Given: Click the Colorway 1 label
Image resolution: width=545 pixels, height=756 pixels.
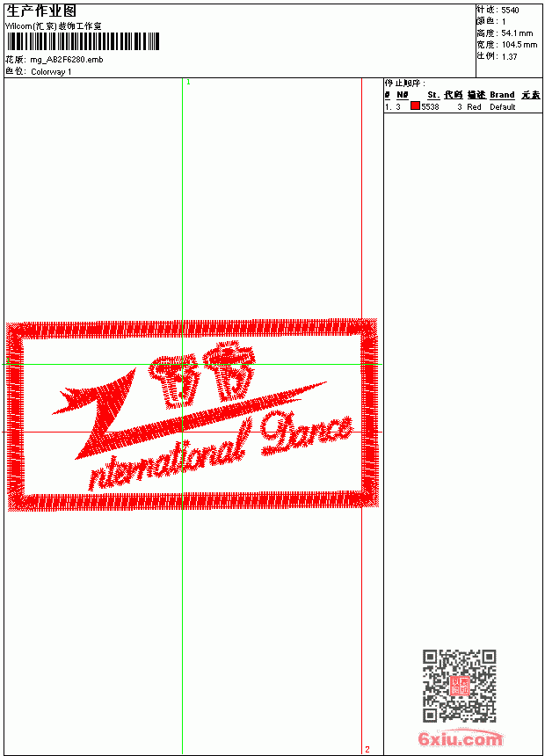Looking at the screenshot, I should coord(51,72).
